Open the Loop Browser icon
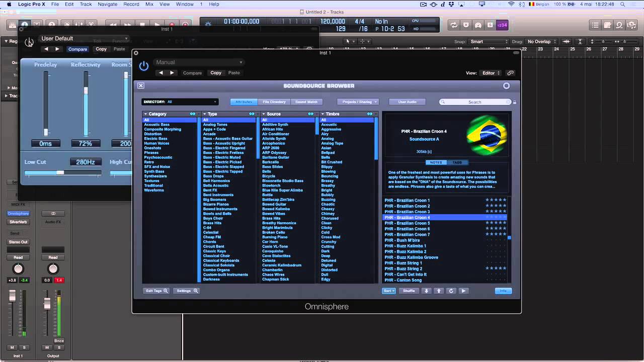 (619, 25)
